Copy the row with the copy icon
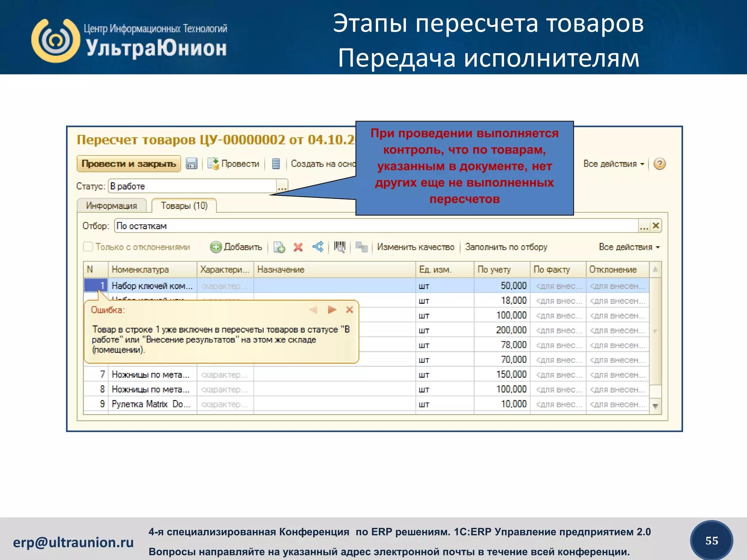Image resolution: width=747 pixels, height=560 pixels. (x=279, y=247)
